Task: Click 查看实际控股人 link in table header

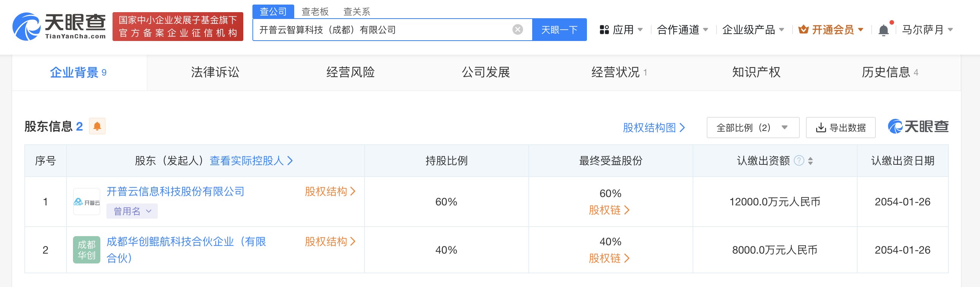Action: tap(251, 161)
